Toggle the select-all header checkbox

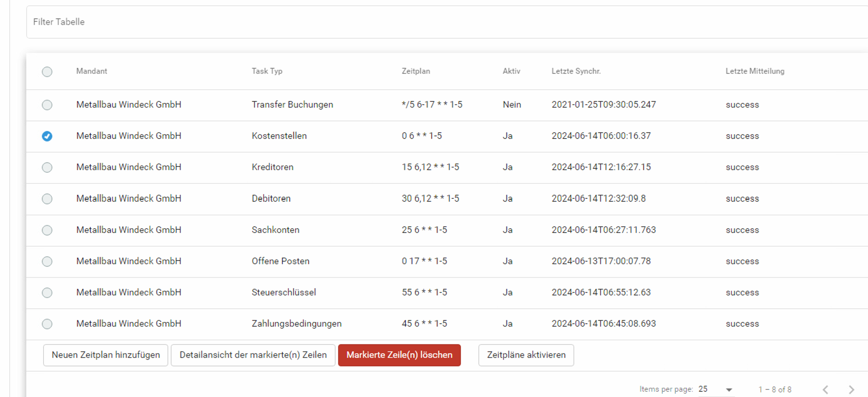[47, 72]
